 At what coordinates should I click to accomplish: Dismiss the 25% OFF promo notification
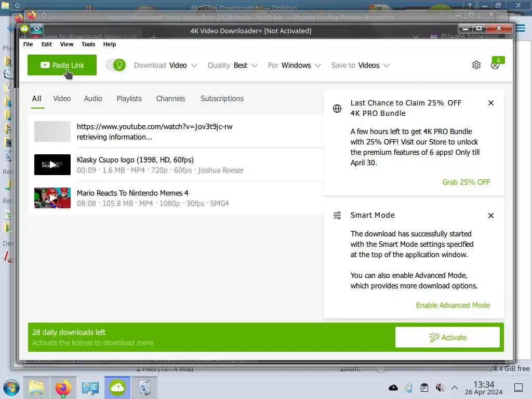pos(490,103)
